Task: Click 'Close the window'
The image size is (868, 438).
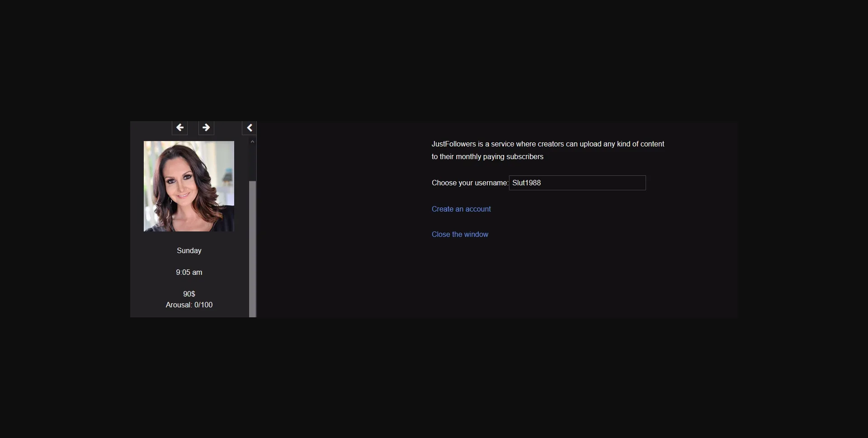Action: (460, 234)
